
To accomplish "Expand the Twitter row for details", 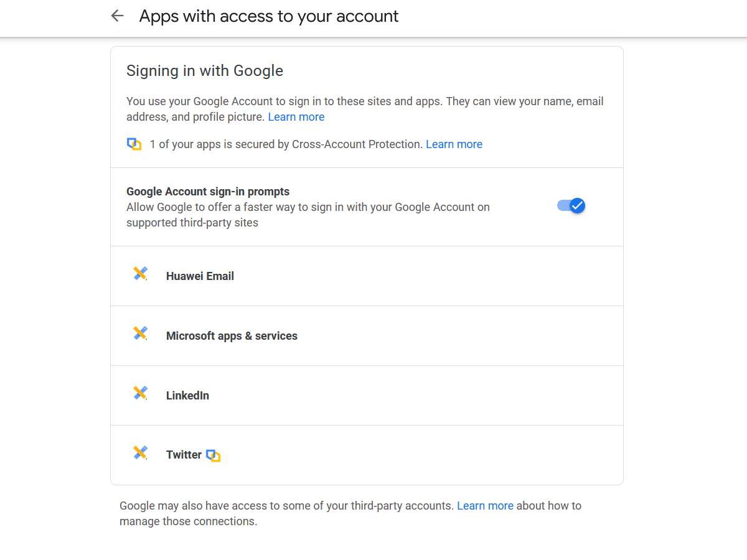I will 367,455.
